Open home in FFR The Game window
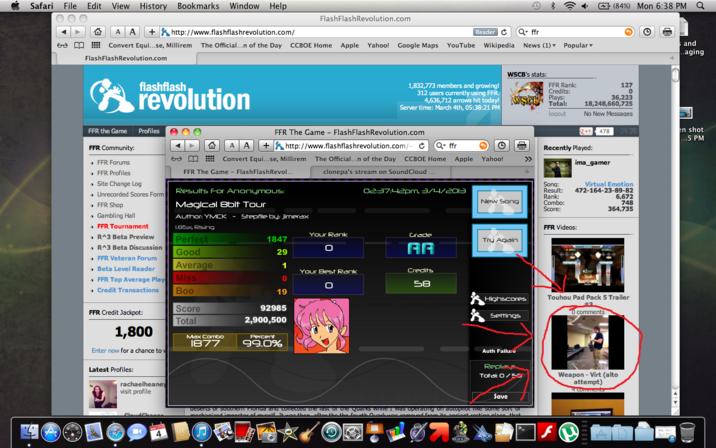Viewport: 716px width, 448px height. [x=211, y=146]
